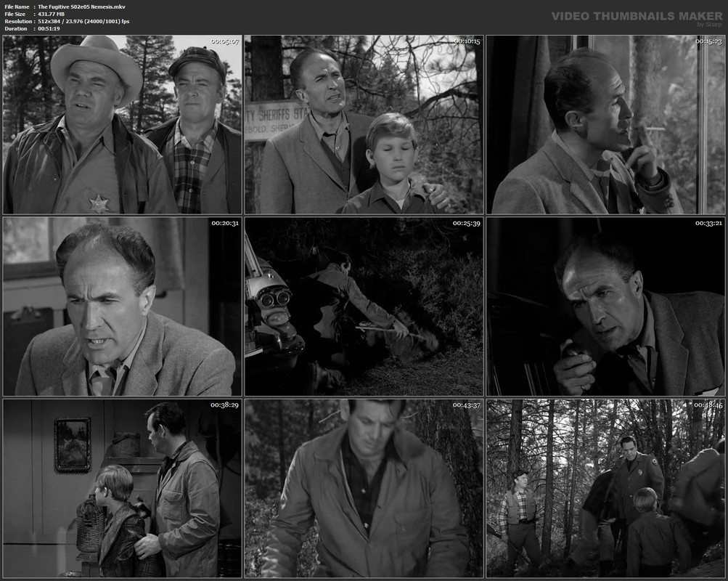Click the thumbnail stamped 00:43:37

(364, 489)
